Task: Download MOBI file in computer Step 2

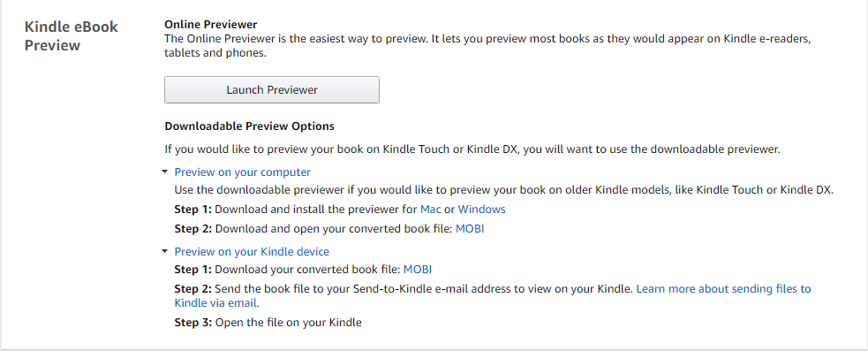Action: 470,229
